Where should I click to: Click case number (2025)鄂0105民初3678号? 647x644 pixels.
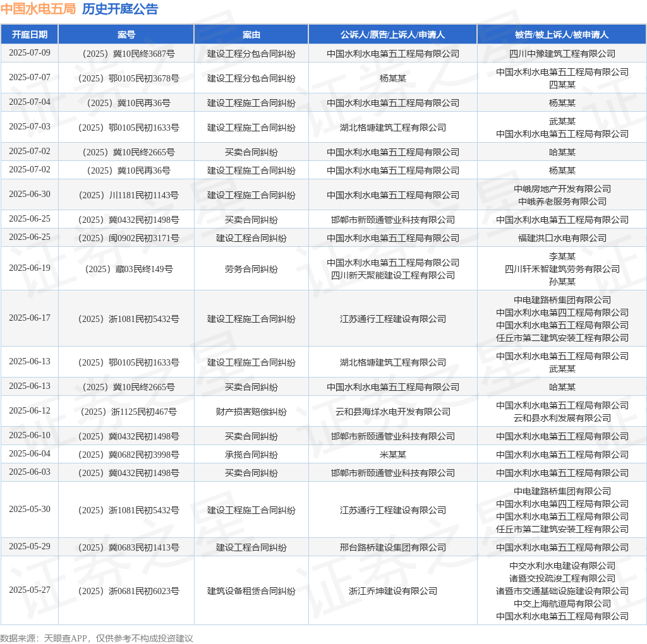coord(128,78)
